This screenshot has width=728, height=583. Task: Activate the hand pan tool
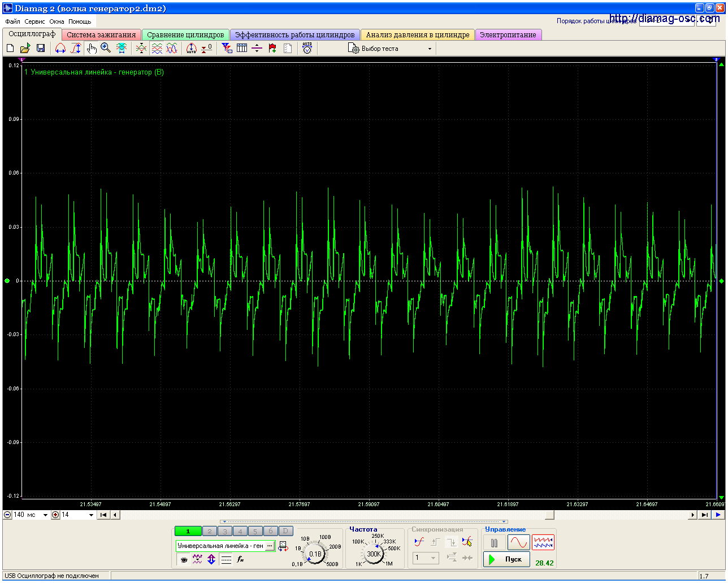coord(92,49)
